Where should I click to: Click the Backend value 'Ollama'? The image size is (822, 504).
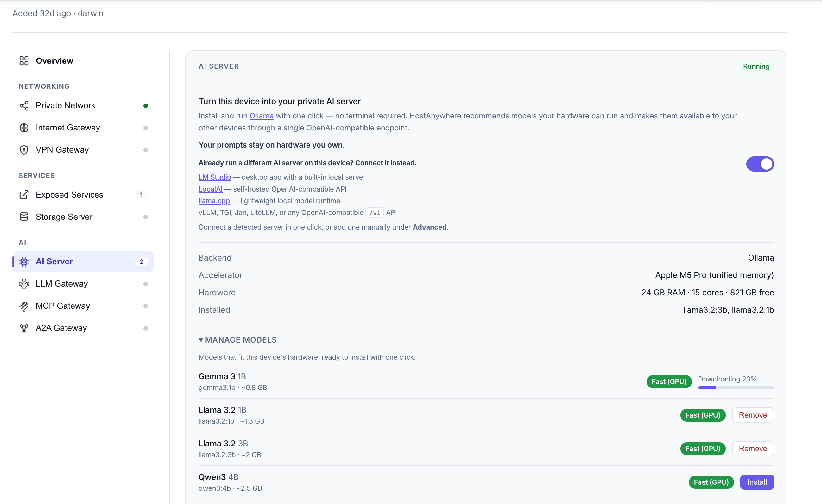click(x=761, y=258)
